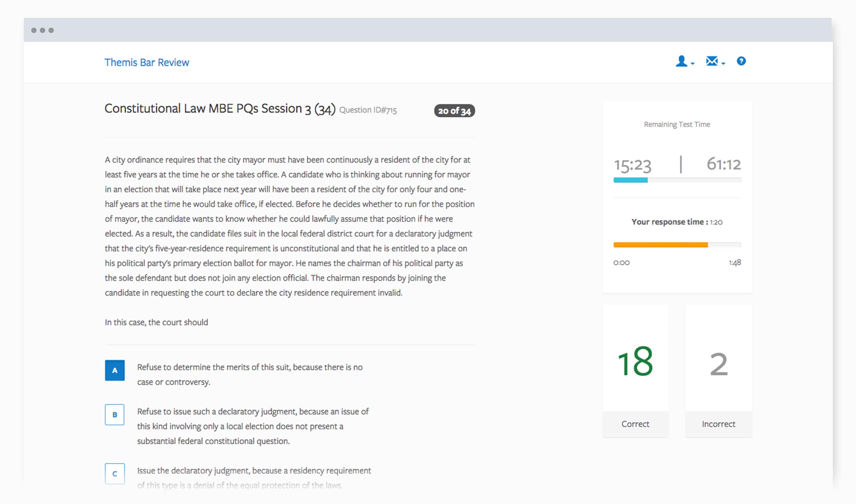Expand the user account dropdown arrow

pyautogui.click(x=693, y=64)
